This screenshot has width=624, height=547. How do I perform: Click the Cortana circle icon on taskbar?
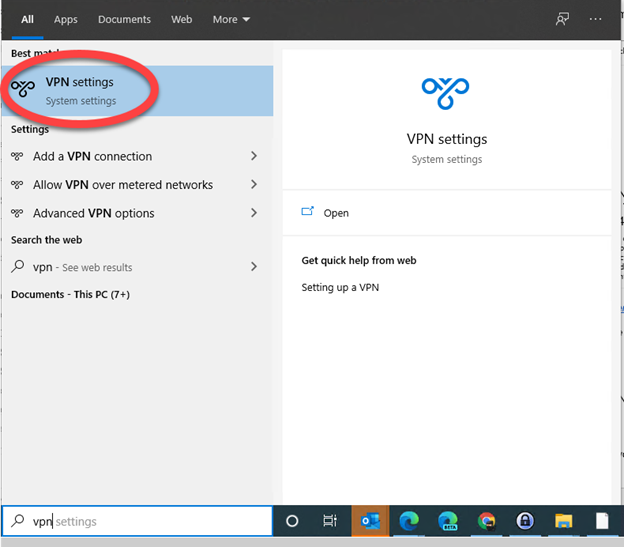click(292, 521)
